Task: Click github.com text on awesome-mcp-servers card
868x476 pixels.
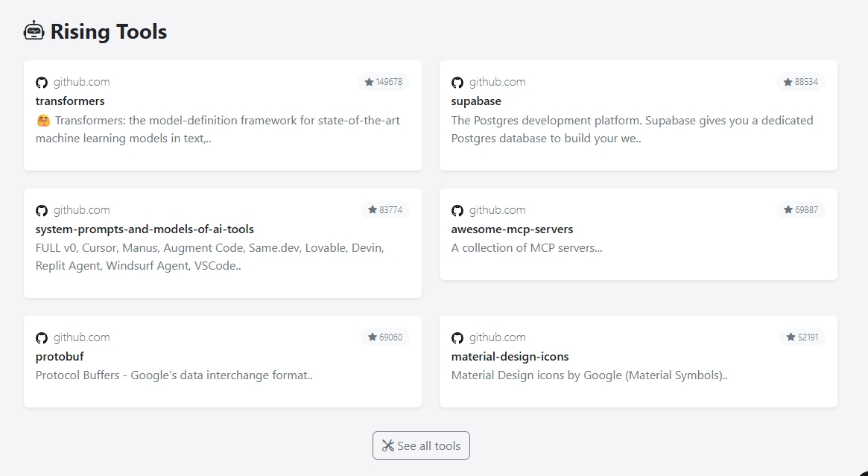Action: coord(498,210)
